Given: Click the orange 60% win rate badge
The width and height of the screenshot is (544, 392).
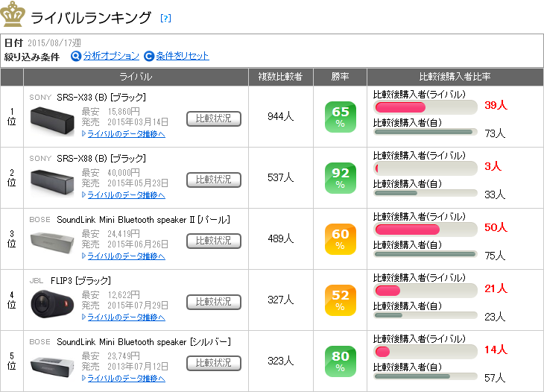Looking at the screenshot, I should tap(340, 239).
